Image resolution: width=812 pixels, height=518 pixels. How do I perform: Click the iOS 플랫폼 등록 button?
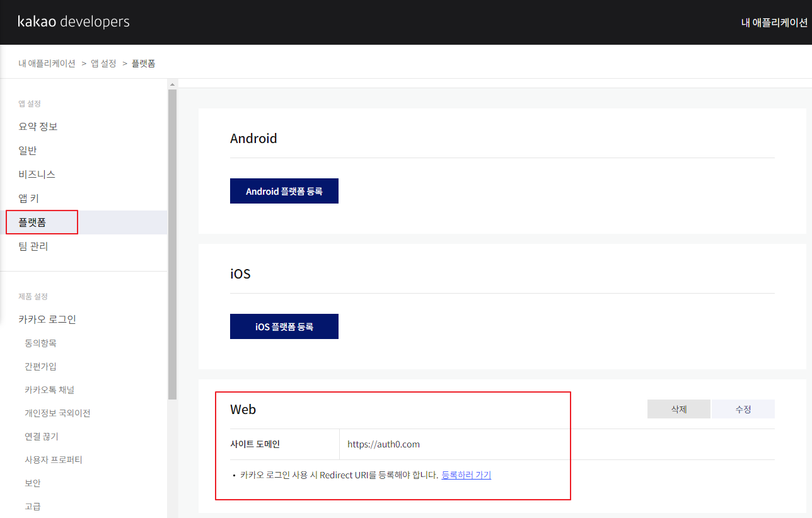[284, 326]
